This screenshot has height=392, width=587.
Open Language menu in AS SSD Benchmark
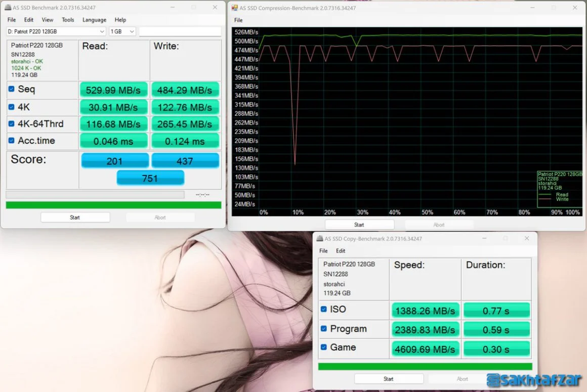pyautogui.click(x=94, y=20)
